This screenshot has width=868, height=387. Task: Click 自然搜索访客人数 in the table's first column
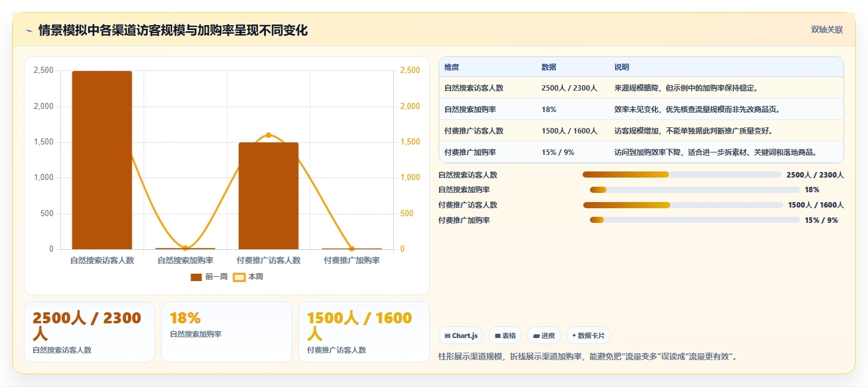point(474,88)
